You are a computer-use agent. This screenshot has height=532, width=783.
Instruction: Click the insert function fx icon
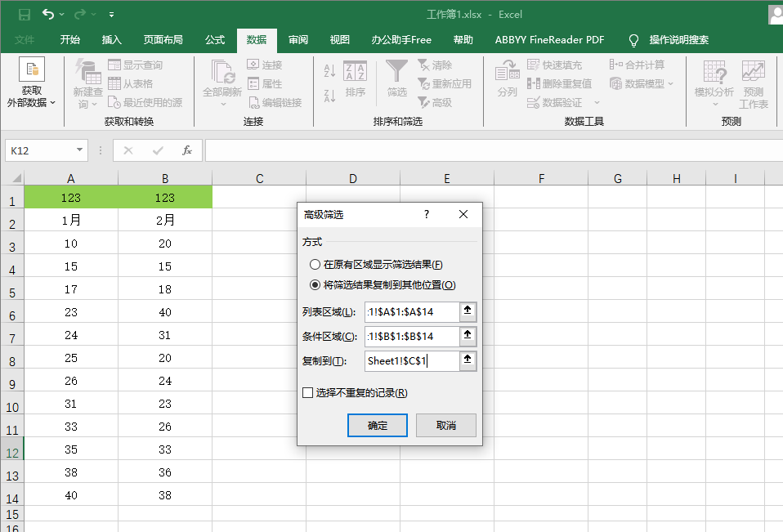point(187,150)
